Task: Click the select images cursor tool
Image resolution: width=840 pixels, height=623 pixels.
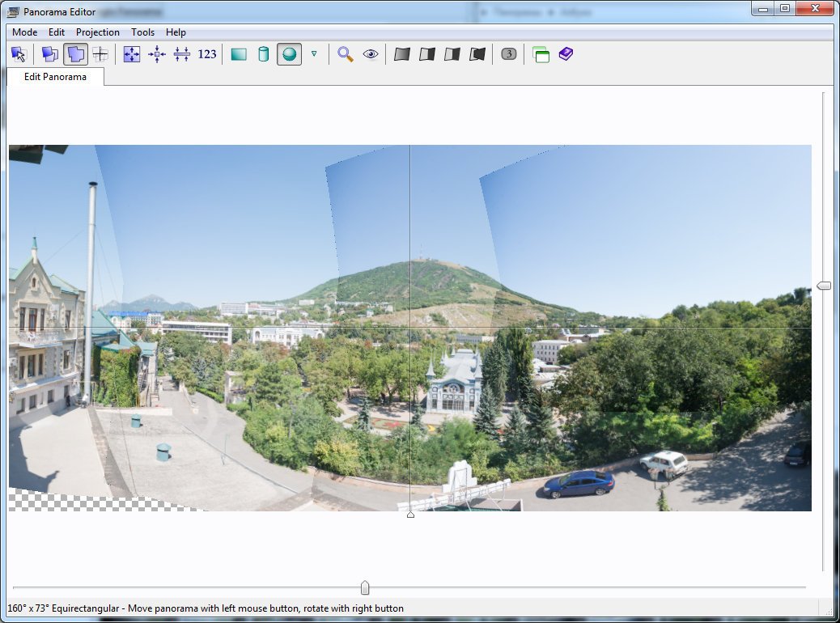Action: (19, 54)
